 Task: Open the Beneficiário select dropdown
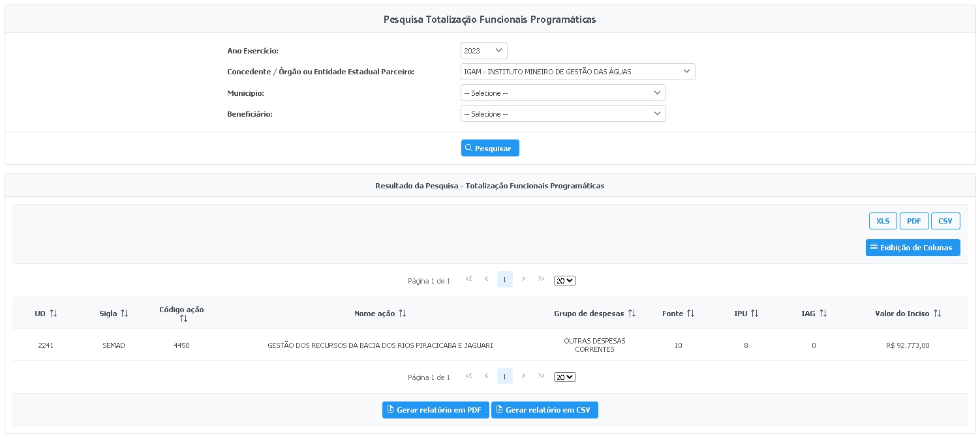pos(562,114)
